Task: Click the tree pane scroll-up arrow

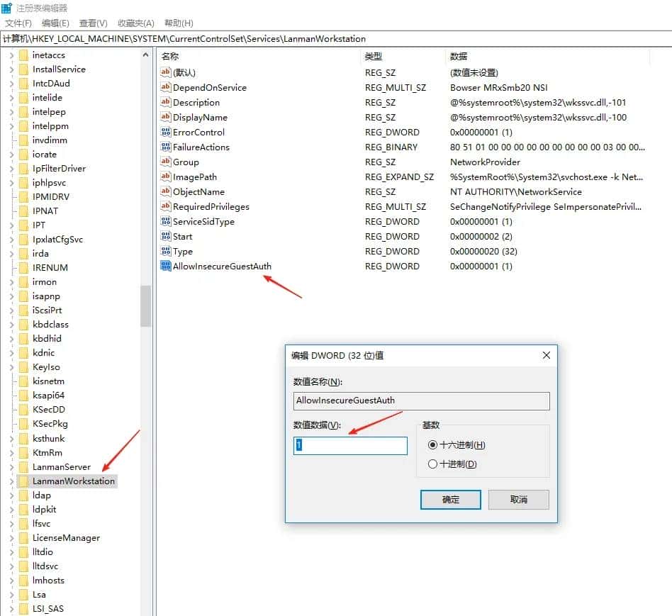Action: click(146, 55)
